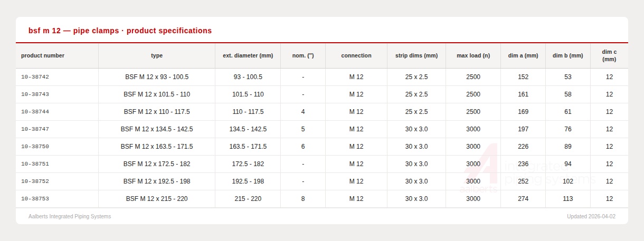
Task: Click the 'Aalberts Integrated Piping Systems' footer text
Action: click(70, 216)
